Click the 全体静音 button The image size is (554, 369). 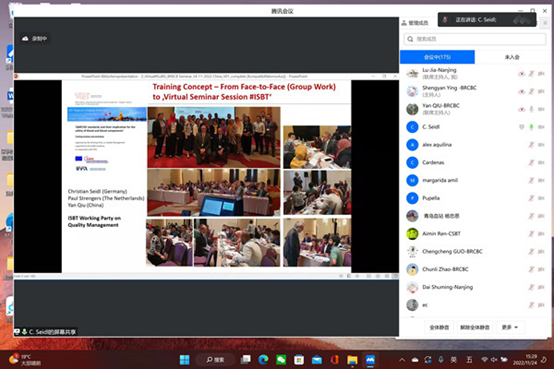pyautogui.click(x=439, y=327)
